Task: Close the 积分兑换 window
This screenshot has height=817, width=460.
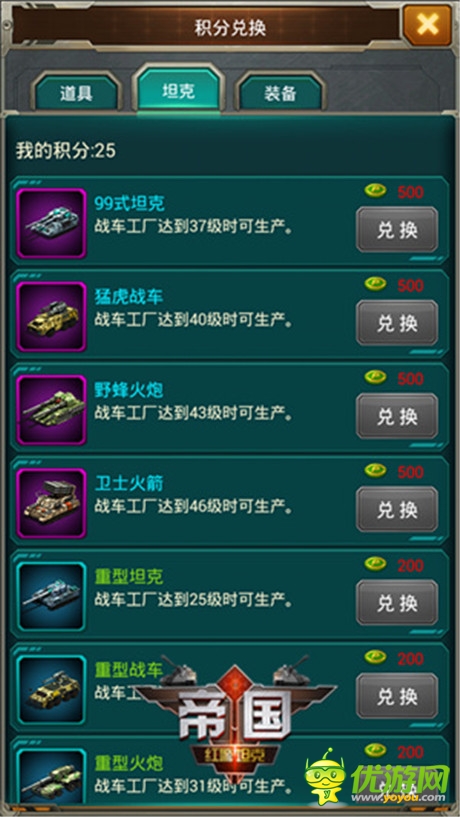Action: pyautogui.click(x=427, y=24)
